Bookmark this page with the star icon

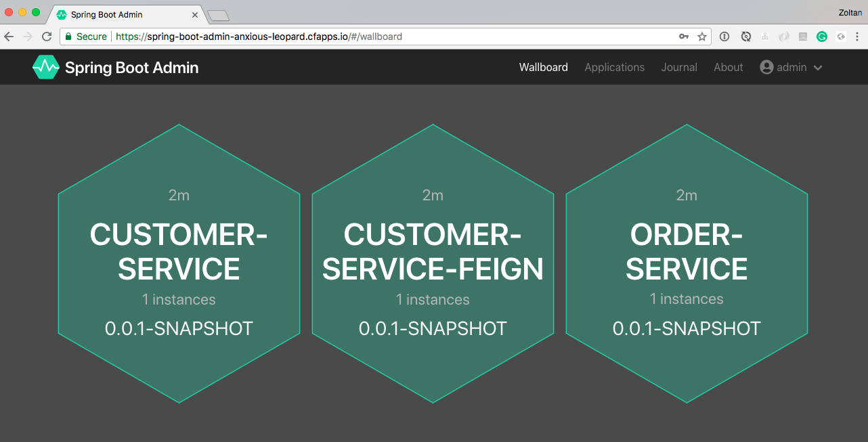[x=702, y=37]
